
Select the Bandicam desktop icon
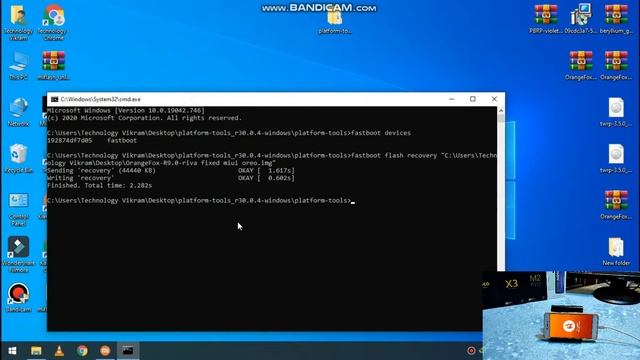[x=18, y=298]
